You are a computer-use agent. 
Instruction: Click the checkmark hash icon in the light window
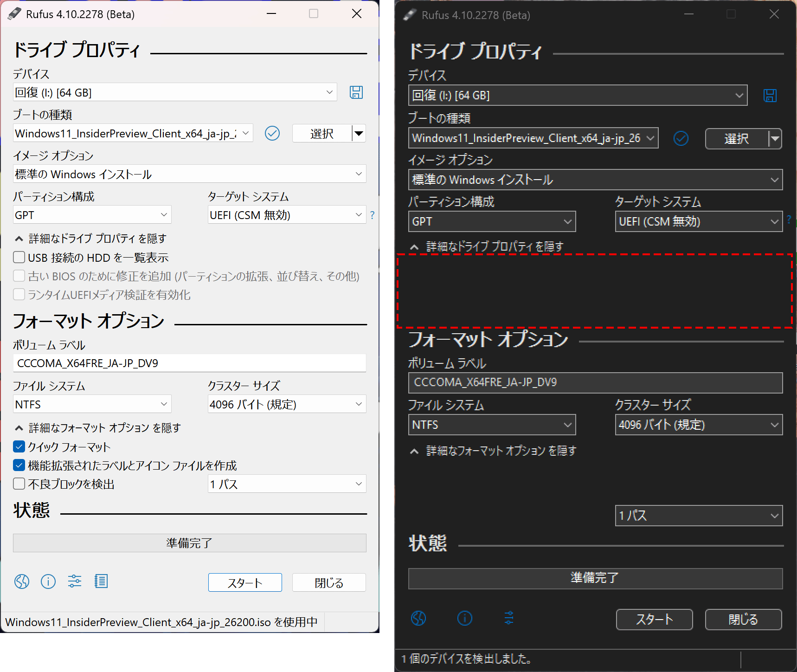pyautogui.click(x=272, y=134)
